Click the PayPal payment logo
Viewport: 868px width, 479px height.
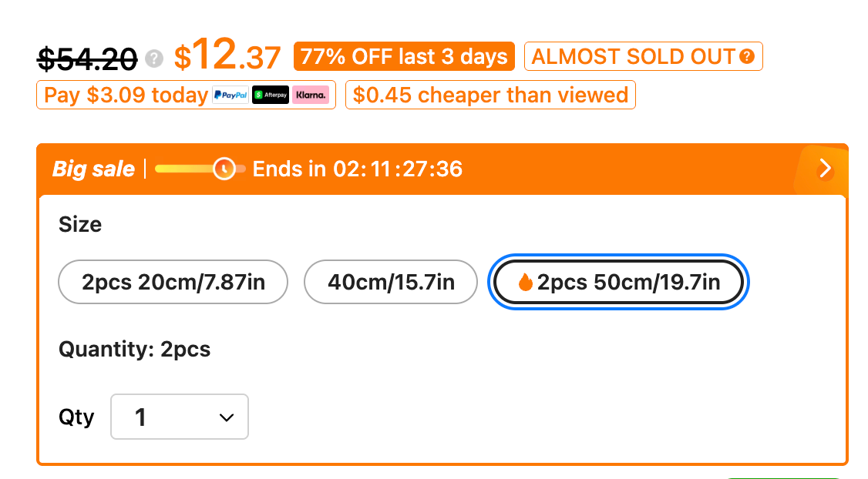coord(230,95)
